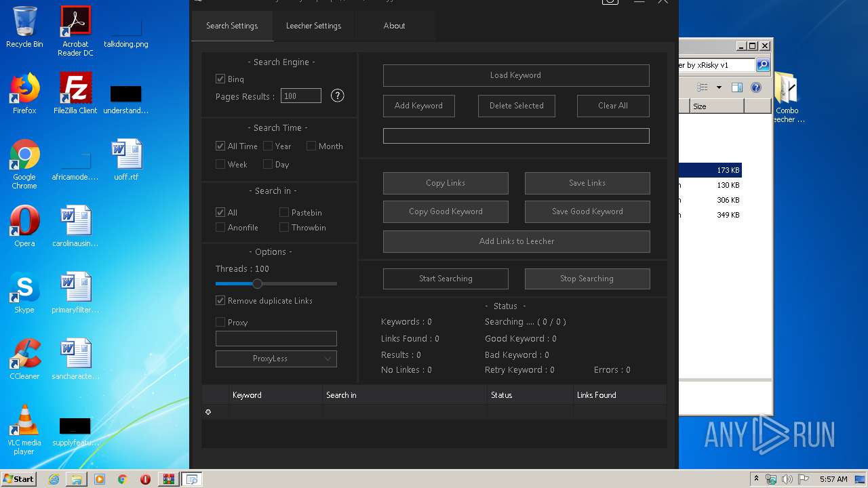Click proxy address input field

click(276, 338)
